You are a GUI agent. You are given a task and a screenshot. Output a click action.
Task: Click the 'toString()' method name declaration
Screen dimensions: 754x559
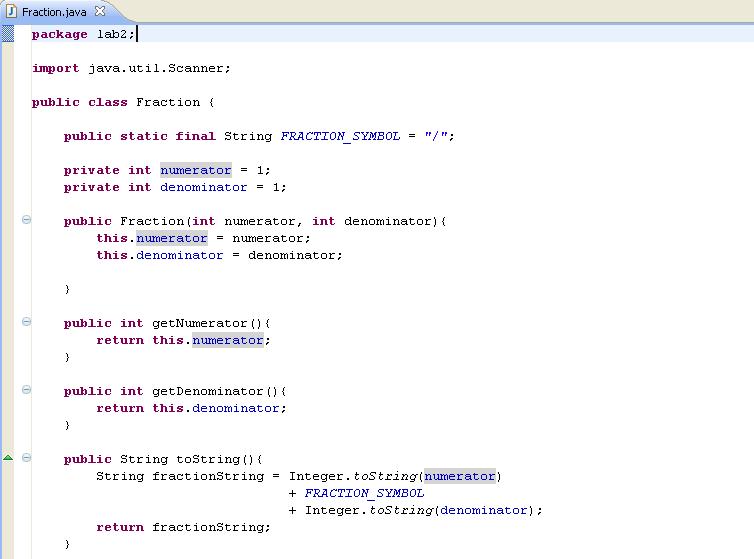click(x=215, y=459)
